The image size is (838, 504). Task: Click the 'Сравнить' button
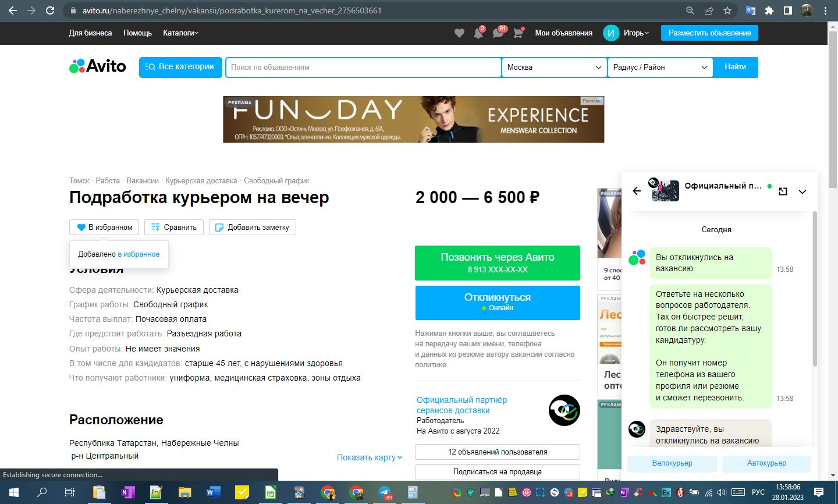pyautogui.click(x=174, y=227)
